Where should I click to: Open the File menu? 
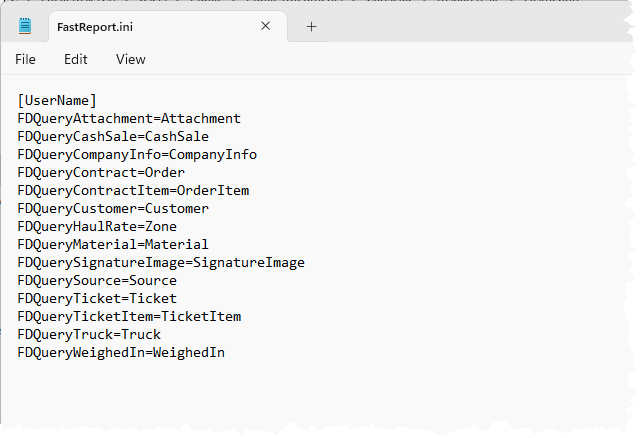(x=25, y=59)
